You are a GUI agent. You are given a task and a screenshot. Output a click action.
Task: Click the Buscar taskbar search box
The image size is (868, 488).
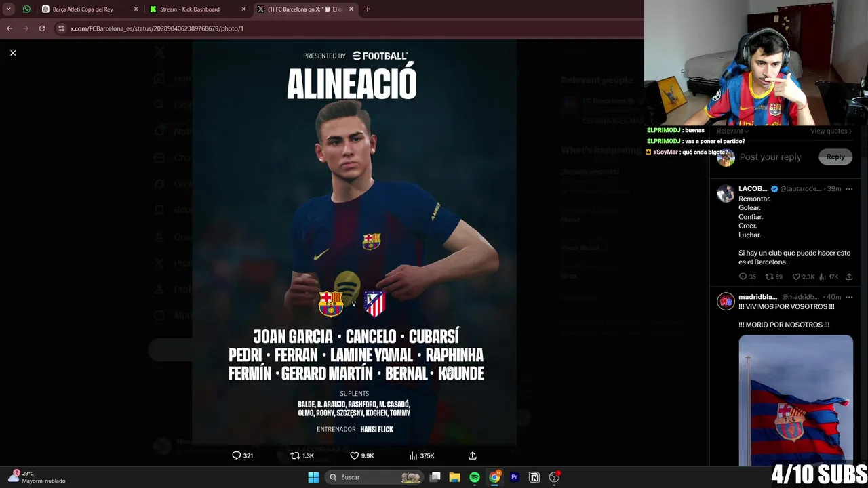tap(374, 477)
